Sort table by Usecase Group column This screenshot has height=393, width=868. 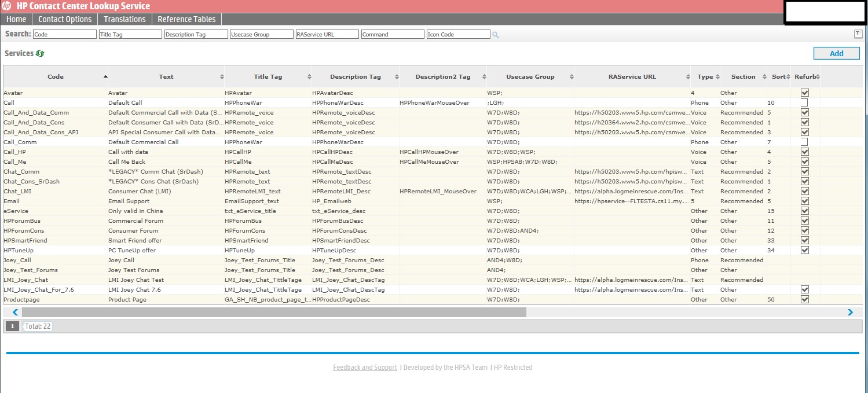(530, 76)
